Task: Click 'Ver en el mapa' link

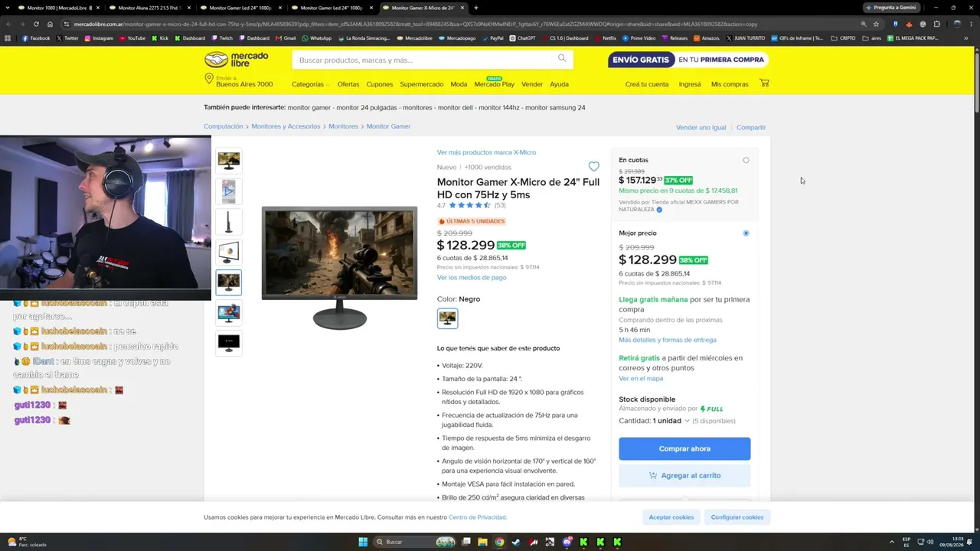Action: (x=641, y=378)
